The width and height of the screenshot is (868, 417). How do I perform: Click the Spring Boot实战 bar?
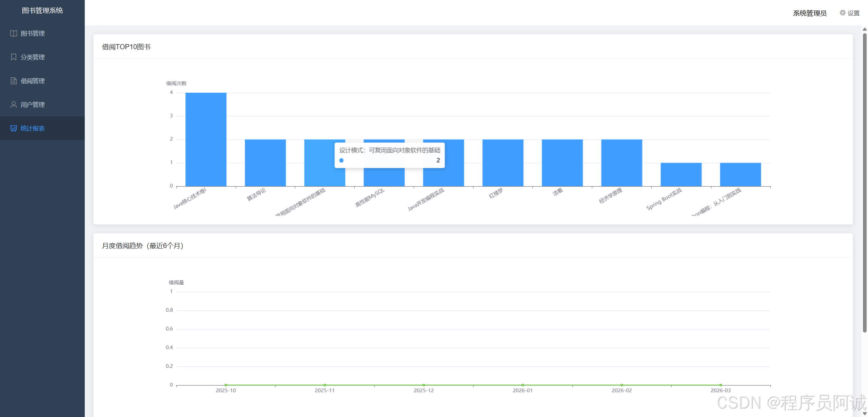tap(681, 174)
